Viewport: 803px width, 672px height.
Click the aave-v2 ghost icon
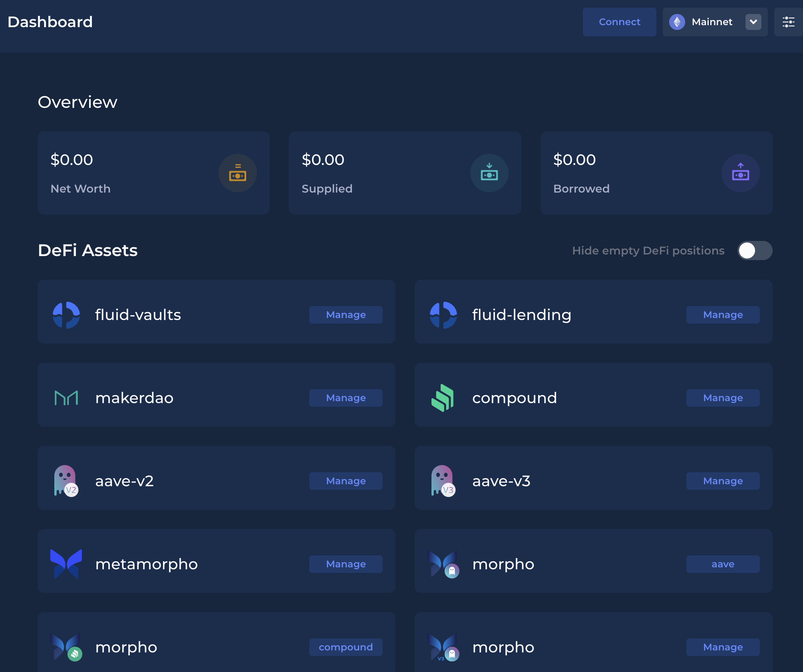pos(66,481)
